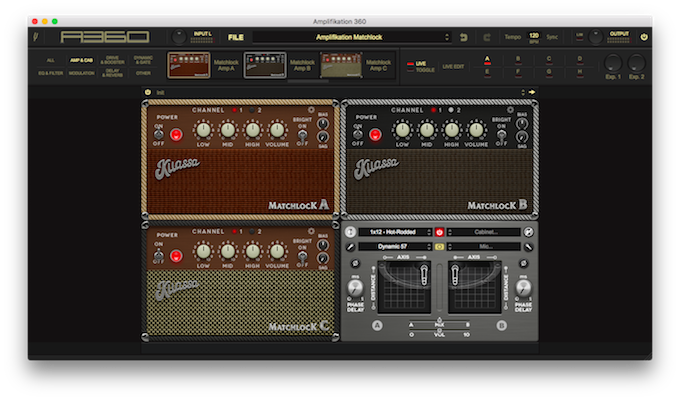Click the settings gear on Matchlock A
The image size is (680, 400).
pyautogui.click(x=311, y=110)
